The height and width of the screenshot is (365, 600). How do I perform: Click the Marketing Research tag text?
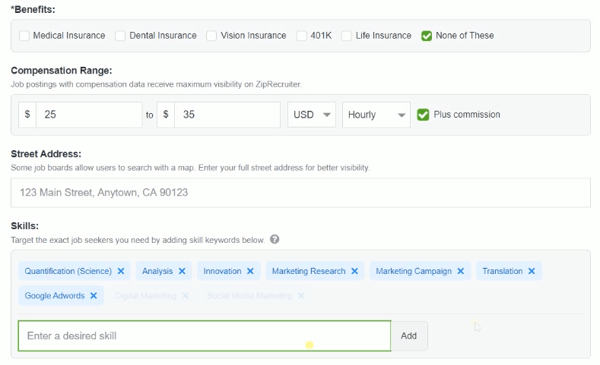(x=308, y=271)
